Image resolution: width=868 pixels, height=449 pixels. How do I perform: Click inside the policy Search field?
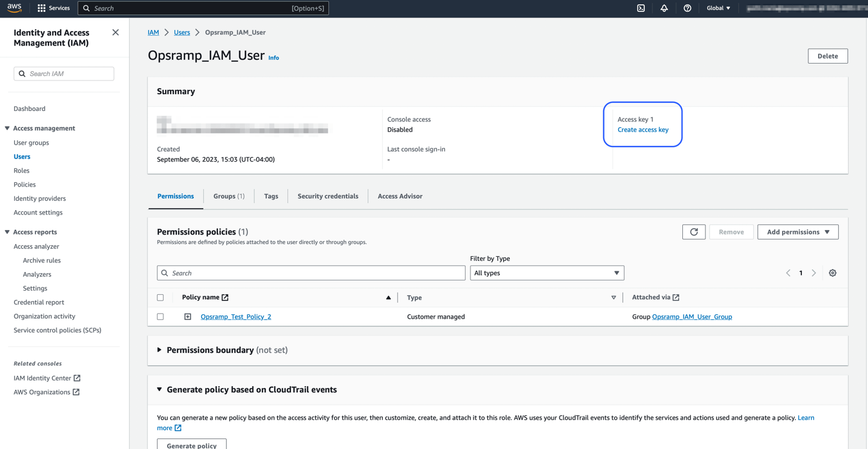click(x=311, y=273)
